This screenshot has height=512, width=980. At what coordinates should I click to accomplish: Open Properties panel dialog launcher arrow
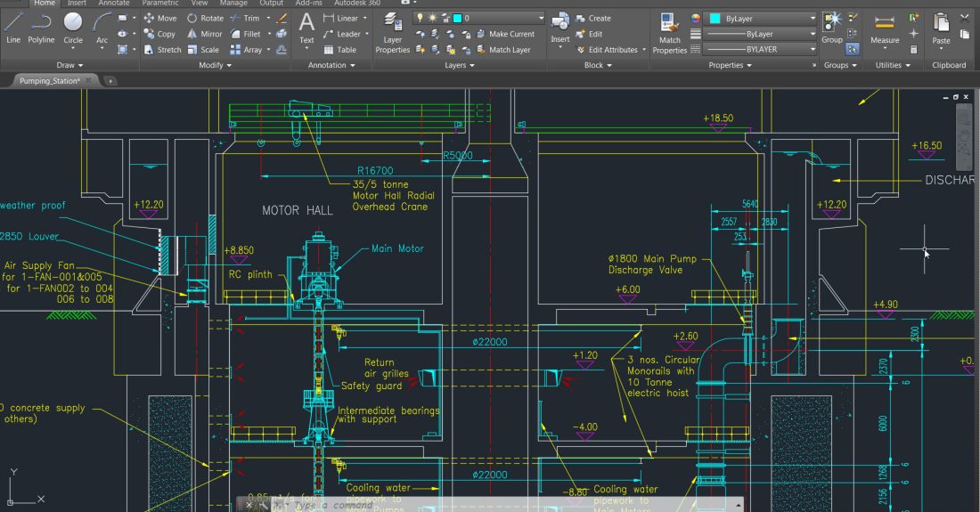pos(813,65)
